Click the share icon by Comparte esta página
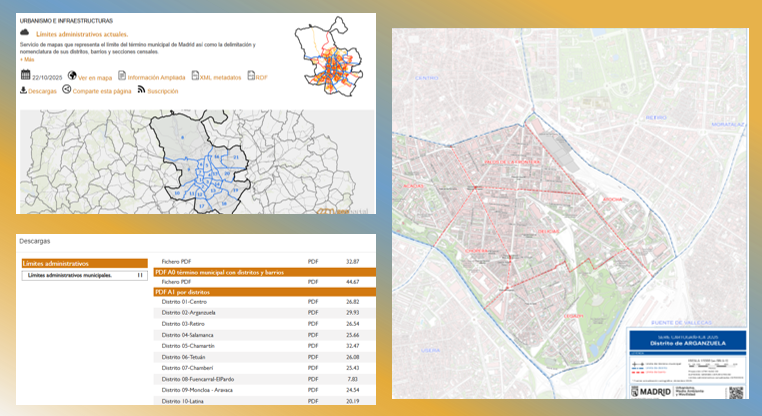762x416 pixels. 67,89
